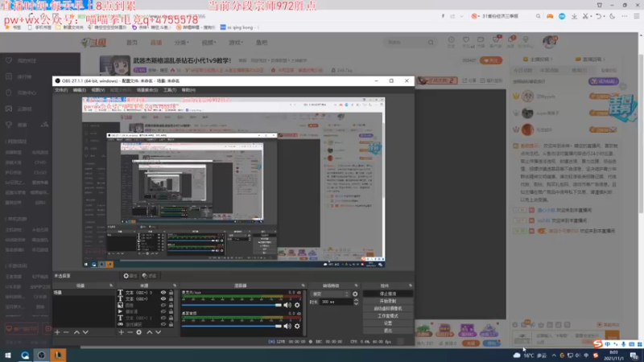Click website search box in header
The image size is (644, 362).
pos(409,43)
